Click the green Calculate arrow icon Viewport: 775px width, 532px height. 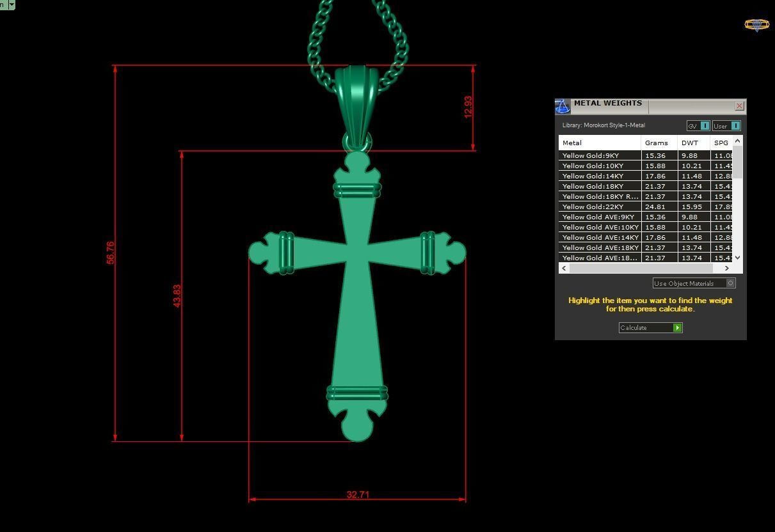click(677, 328)
